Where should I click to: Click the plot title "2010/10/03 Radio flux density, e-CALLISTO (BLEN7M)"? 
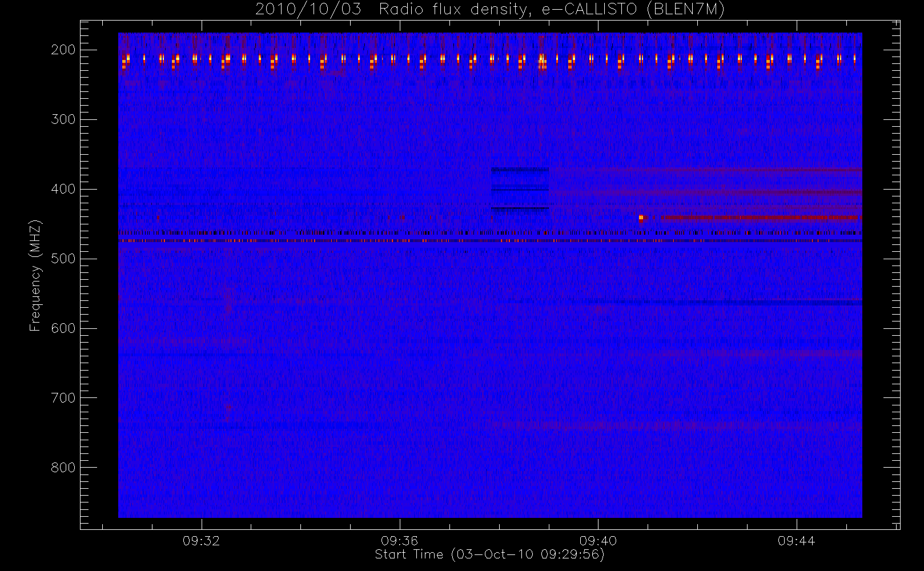click(x=489, y=10)
